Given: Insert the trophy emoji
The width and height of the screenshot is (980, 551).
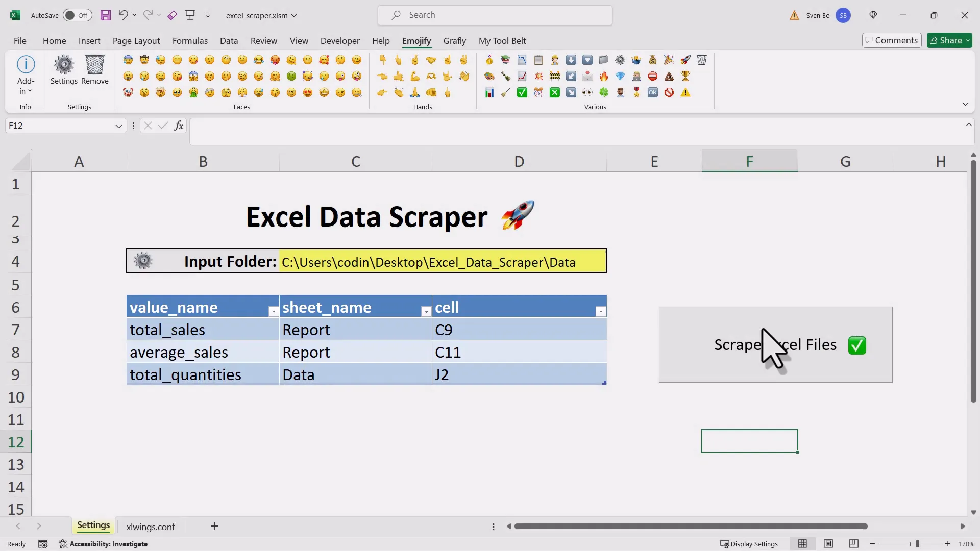Looking at the screenshot, I should click(685, 76).
